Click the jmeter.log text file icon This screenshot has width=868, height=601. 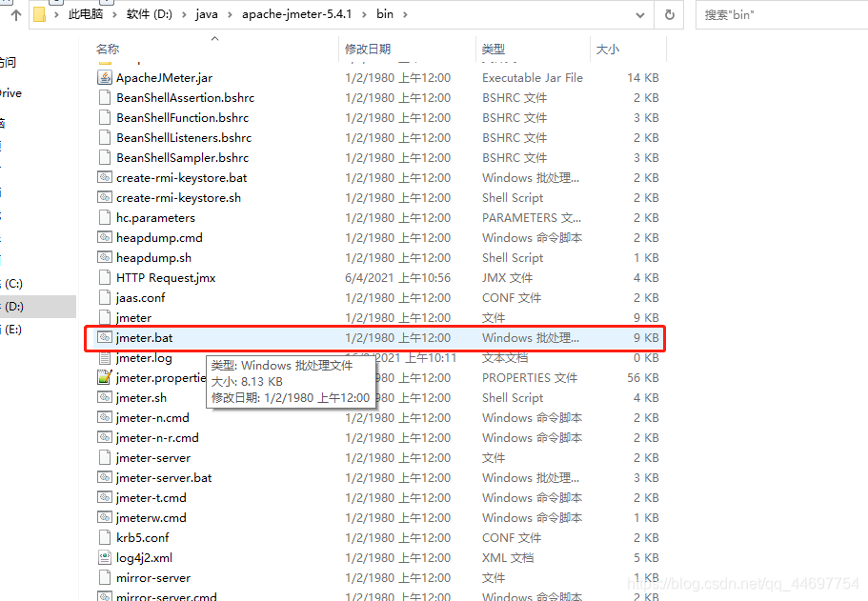[x=105, y=357]
